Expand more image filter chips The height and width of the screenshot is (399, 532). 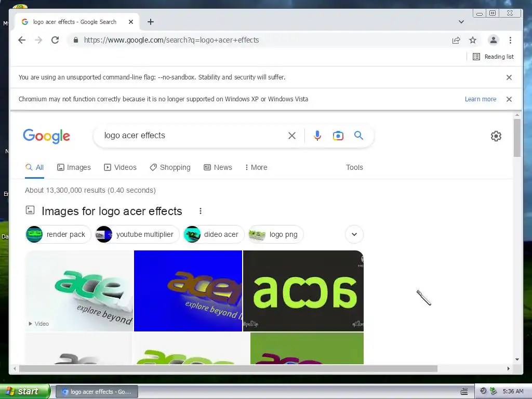[x=354, y=234]
